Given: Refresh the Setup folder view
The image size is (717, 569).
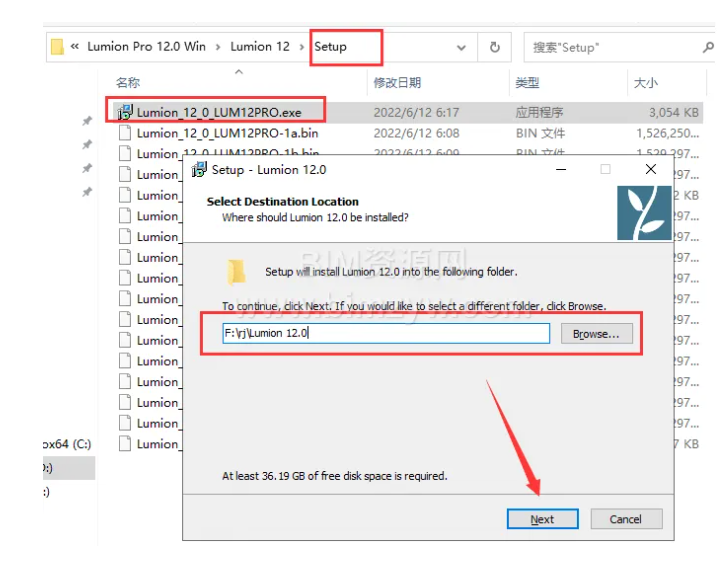Looking at the screenshot, I should (x=494, y=47).
